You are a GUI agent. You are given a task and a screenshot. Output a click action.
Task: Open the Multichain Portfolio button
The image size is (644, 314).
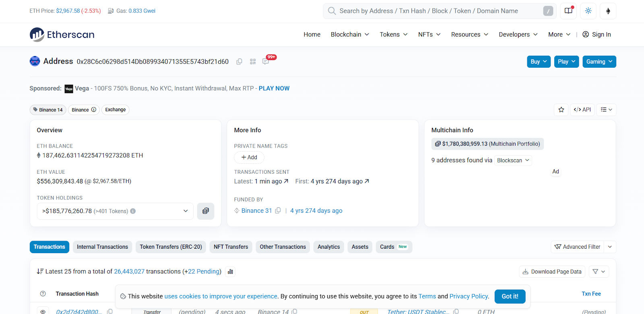[x=487, y=144]
